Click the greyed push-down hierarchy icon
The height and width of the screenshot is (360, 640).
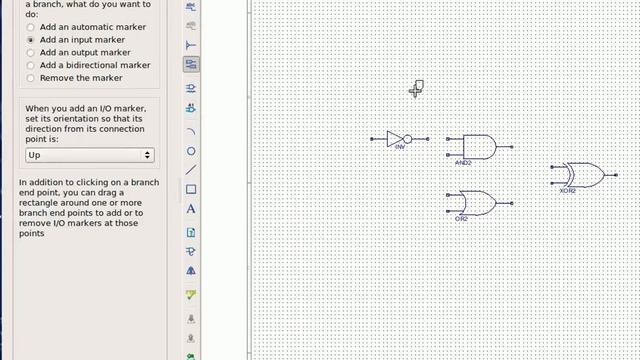191,318
